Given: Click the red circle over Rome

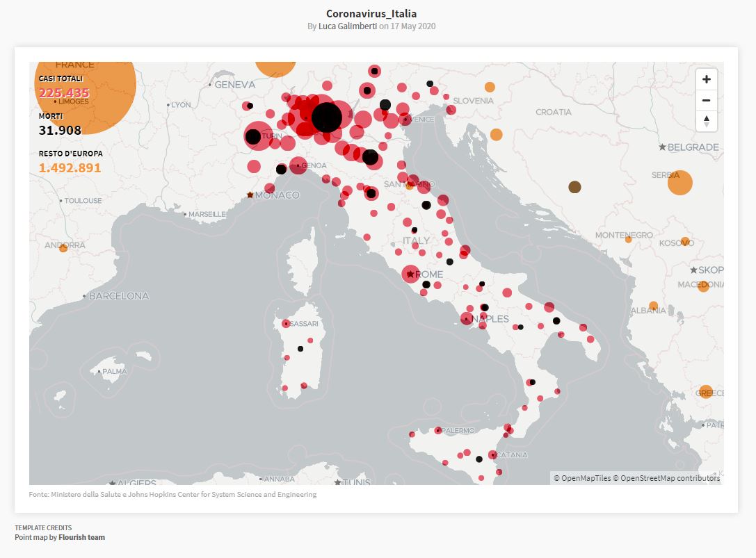Looking at the screenshot, I should tap(410, 274).
